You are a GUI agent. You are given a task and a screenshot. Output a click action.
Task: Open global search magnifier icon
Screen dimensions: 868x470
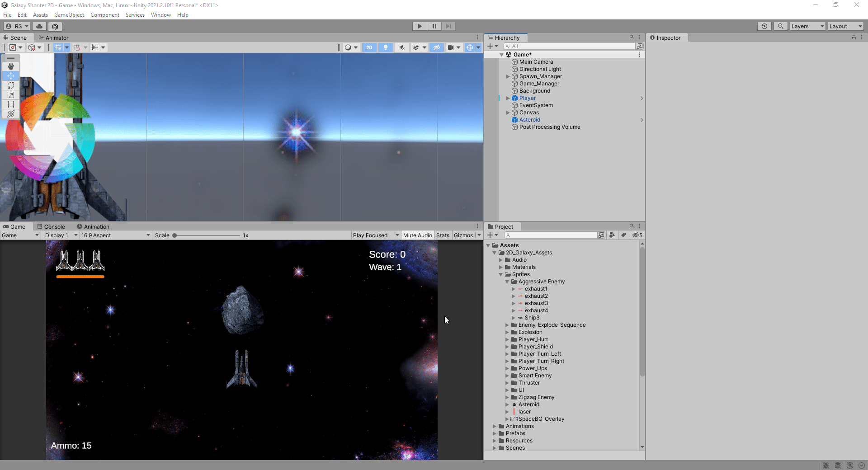pos(780,26)
